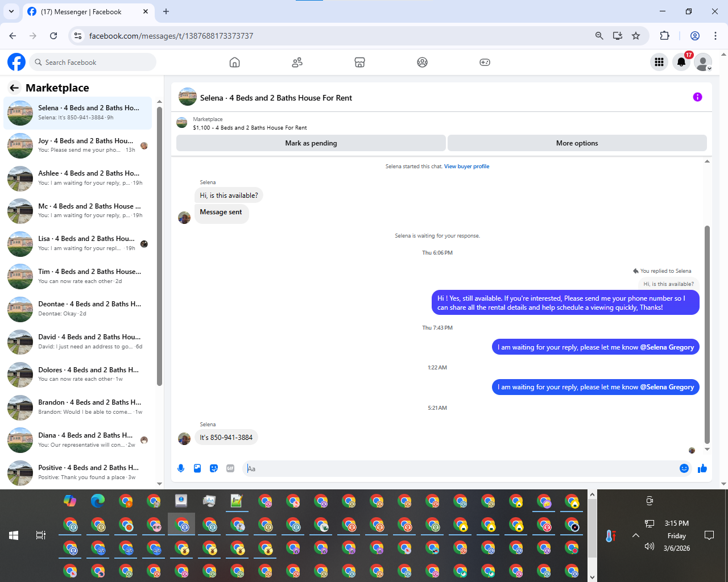This screenshot has height=582, width=728.
Task: Click the message text field Aa
Action: 460,469
